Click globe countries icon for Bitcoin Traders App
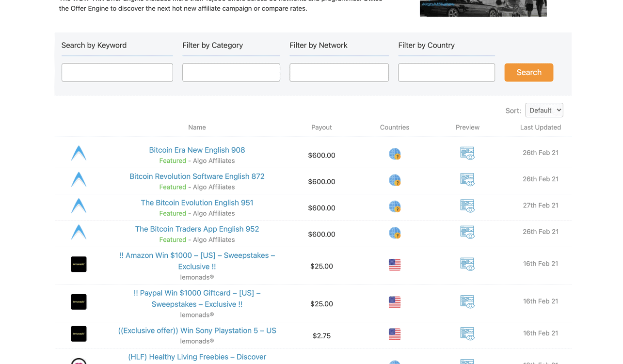Image resolution: width=623 pixels, height=364 pixels. point(395,233)
